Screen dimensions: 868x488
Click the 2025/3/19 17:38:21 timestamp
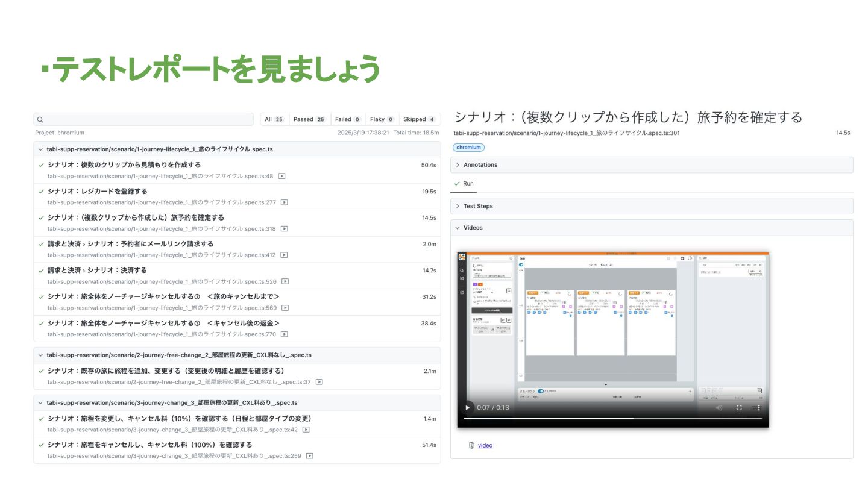pos(363,133)
